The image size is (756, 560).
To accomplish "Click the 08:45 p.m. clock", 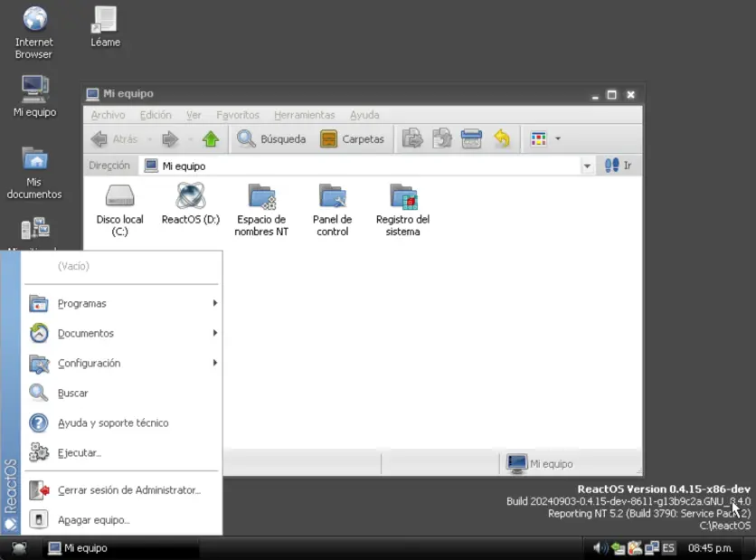I will tap(710, 548).
